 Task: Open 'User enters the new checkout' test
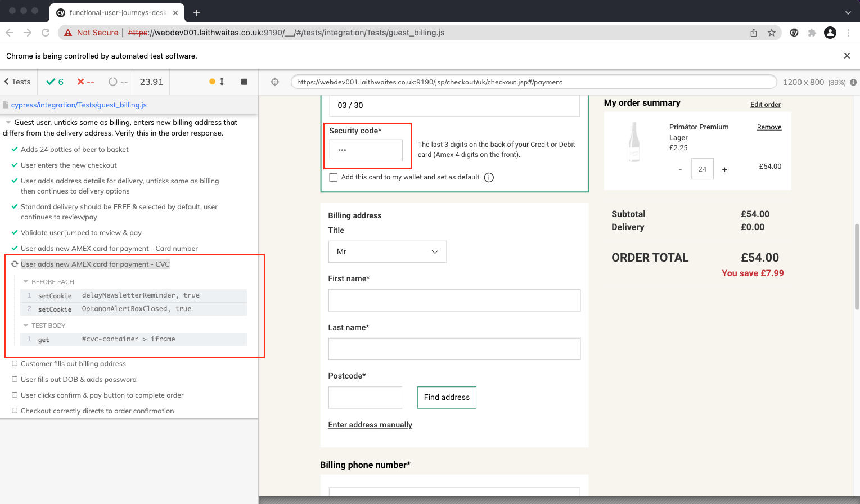pyautogui.click(x=69, y=165)
